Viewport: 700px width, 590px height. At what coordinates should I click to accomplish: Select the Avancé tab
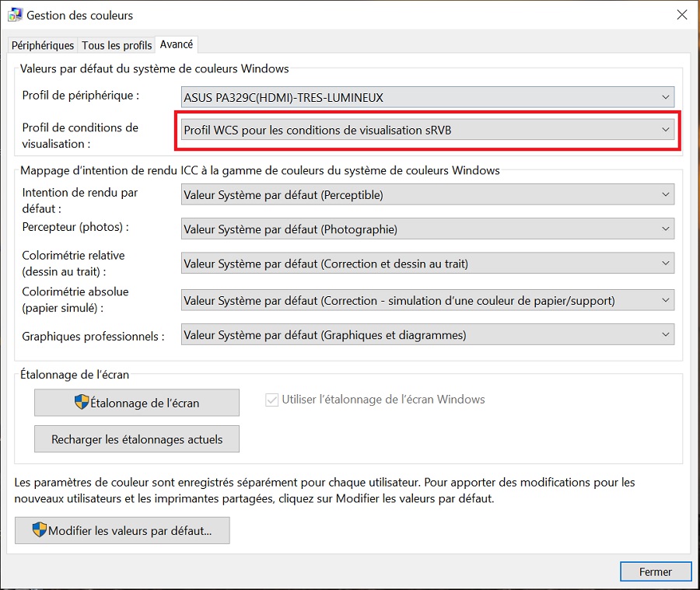(x=177, y=45)
